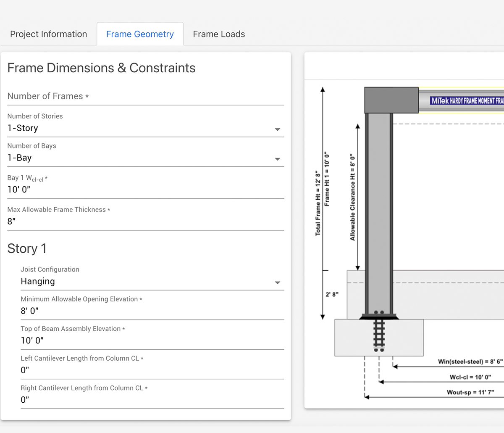Viewport: 504px width, 433px height.
Task: Click the Total Frame Ht dimension label
Action: pyautogui.click(x=318, y=203)
